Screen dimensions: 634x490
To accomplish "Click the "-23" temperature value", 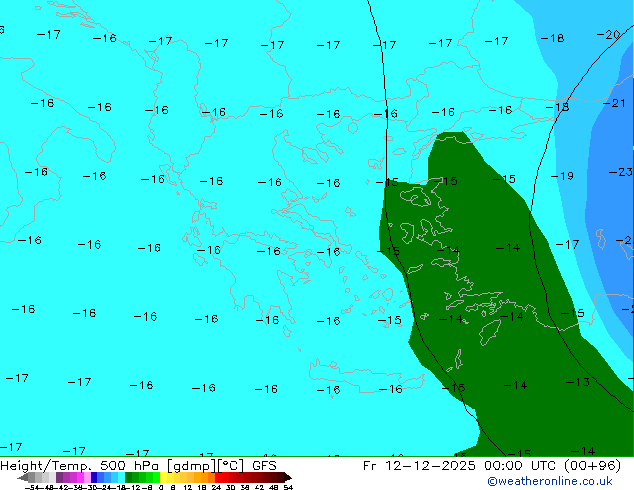I will [620, 172].
